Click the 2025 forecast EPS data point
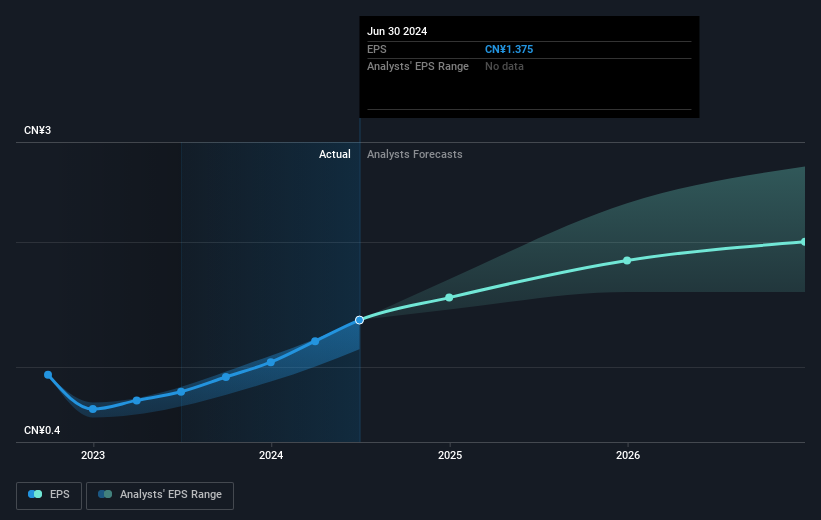 click(x=449, y=297)
